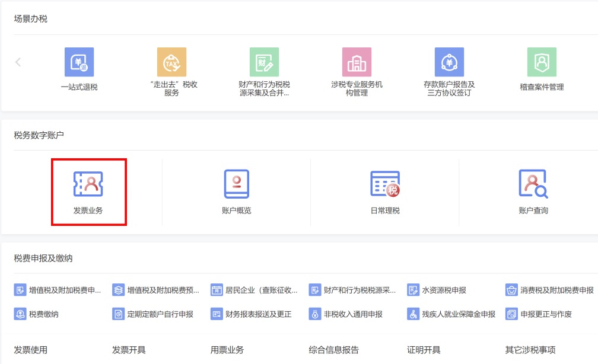
Task: Open 发票业务 in 税务数字账户
Action: tap(88, 192)
